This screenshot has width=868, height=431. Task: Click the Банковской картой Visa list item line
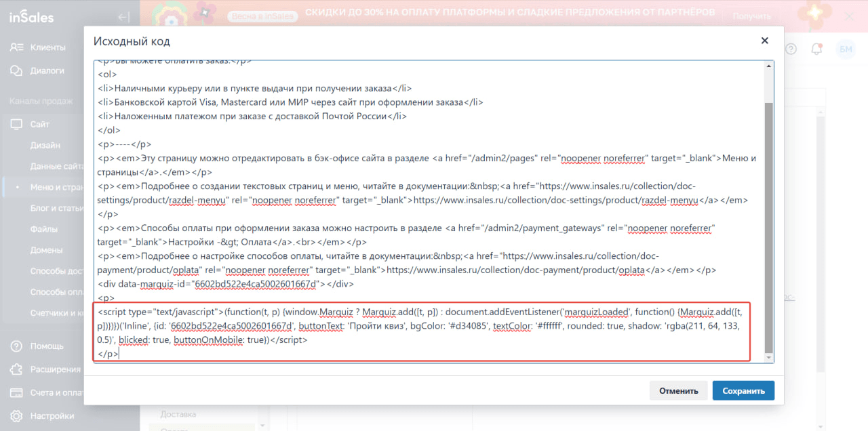(x=290, y=102)
